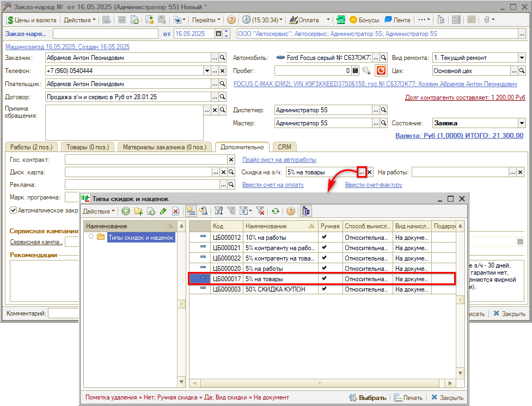Click magnifier icon next to Заказчик field
Screen dimensions: 532x406
click(x=222, y=57)
